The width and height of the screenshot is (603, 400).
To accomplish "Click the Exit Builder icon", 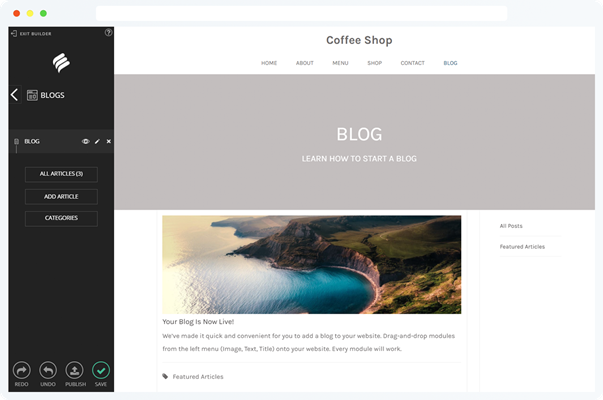I will 14,33.
